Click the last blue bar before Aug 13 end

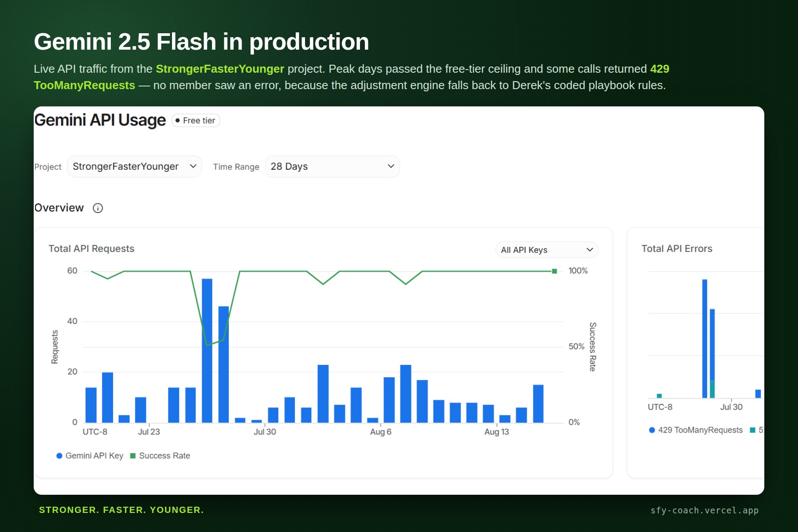(538, 403)
